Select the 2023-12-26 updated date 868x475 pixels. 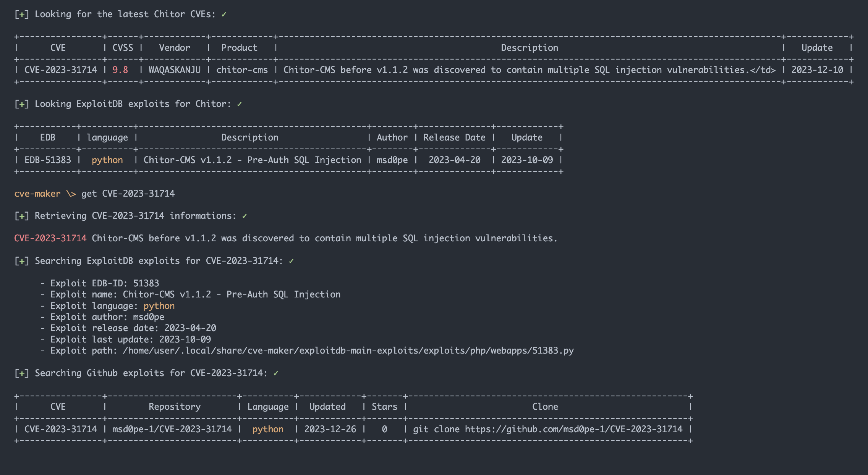pos(330,429)
